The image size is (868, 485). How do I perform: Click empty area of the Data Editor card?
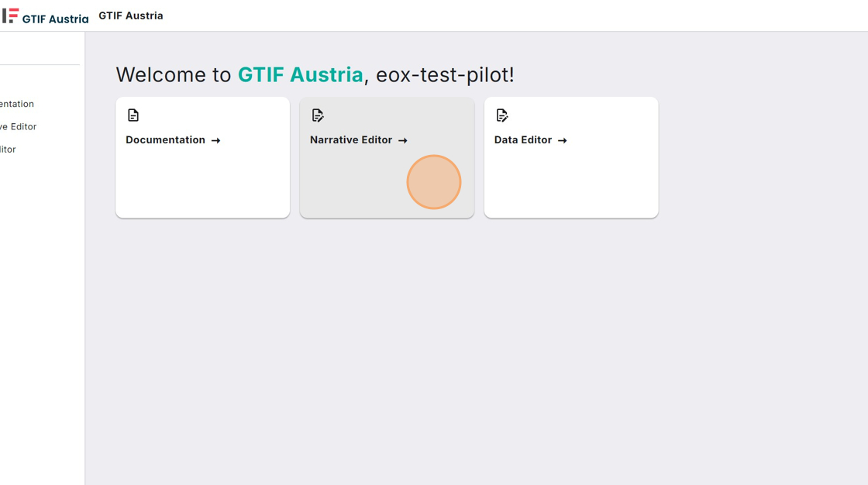point(571,186)
